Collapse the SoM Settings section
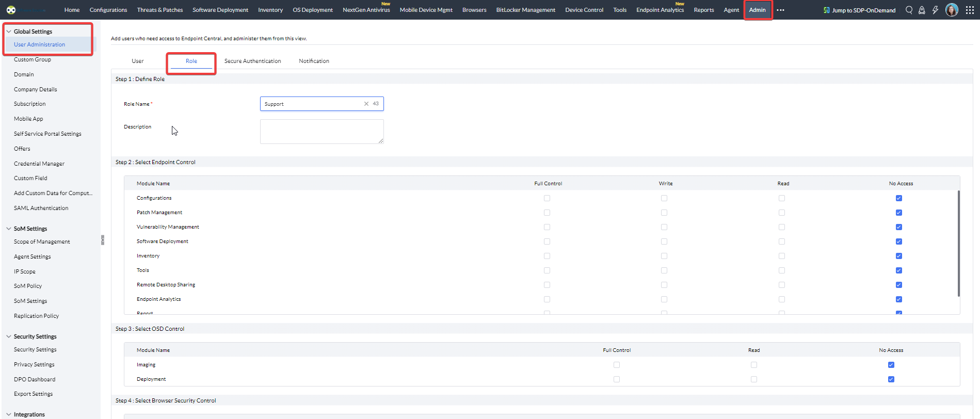Image resolution: width=980 pixels, height=419 pixels. point(9,229)
